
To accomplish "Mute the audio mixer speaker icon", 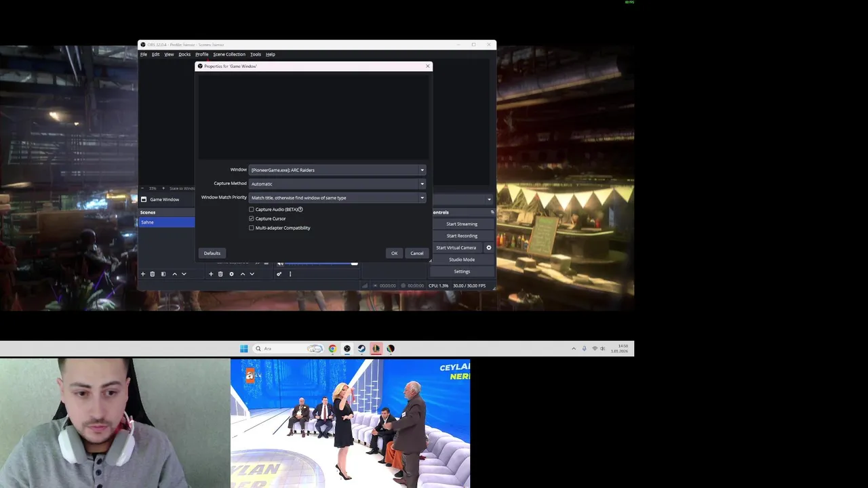I will pos(280,263).
